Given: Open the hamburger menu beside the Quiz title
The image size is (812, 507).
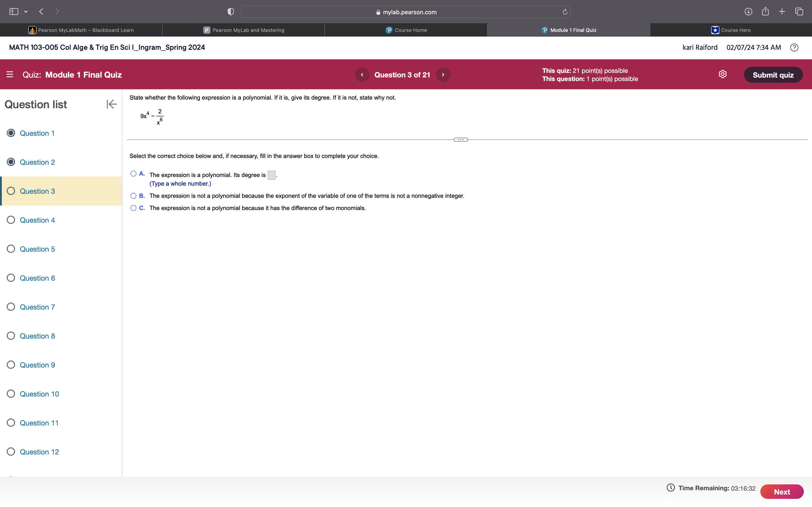Looking at the screenshot, I should [10, 74].
